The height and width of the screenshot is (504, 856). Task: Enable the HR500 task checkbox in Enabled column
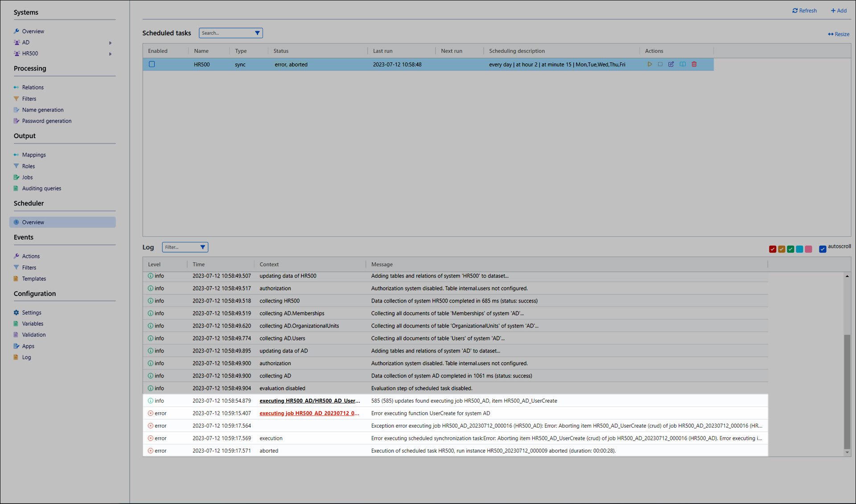click(x=152, y=64)
